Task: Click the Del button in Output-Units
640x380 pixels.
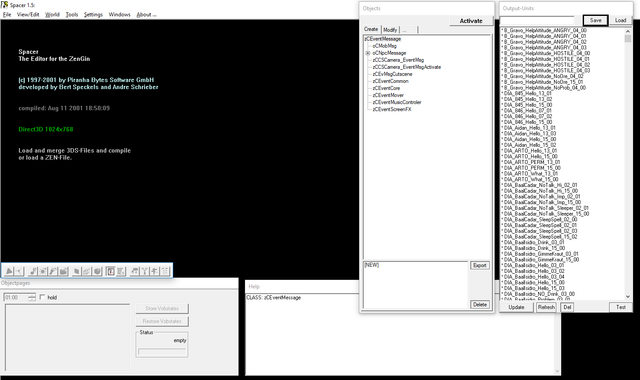Action: click(567, 307)
